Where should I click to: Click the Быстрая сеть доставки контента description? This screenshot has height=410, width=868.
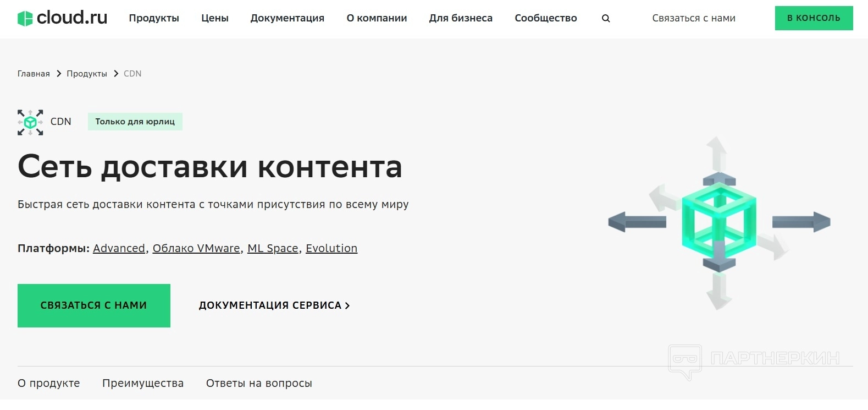coord(213,204)
